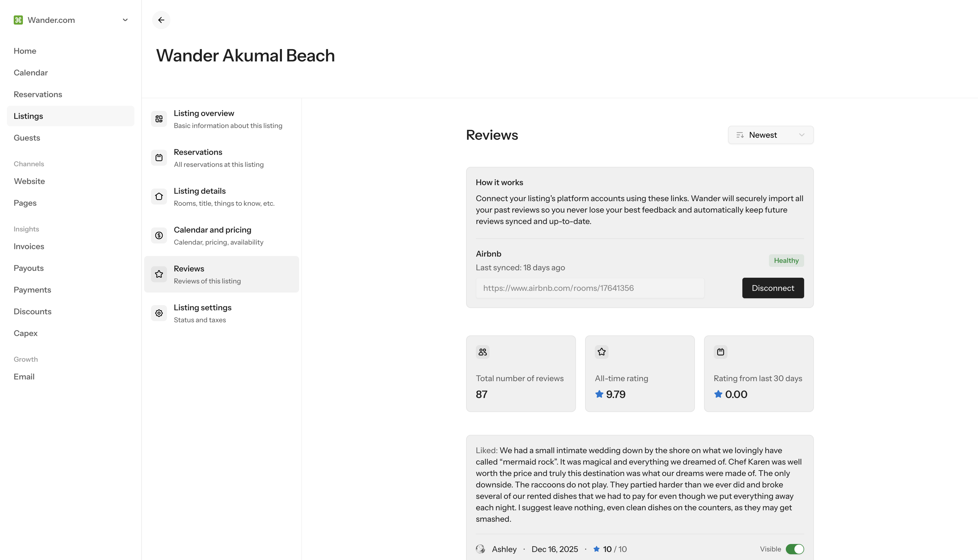
Task: Select the Email item under Growth
Action: point(24,377)
